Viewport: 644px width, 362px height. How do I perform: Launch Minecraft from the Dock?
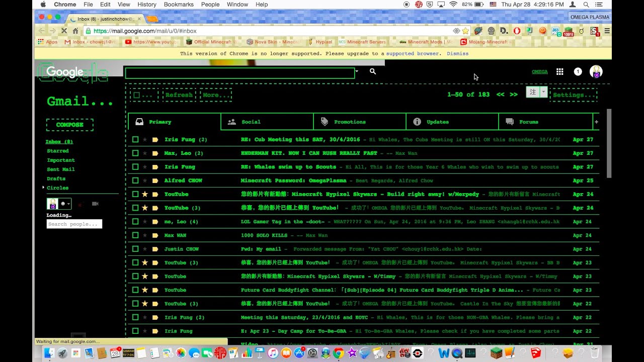click(x=496, y=353)
